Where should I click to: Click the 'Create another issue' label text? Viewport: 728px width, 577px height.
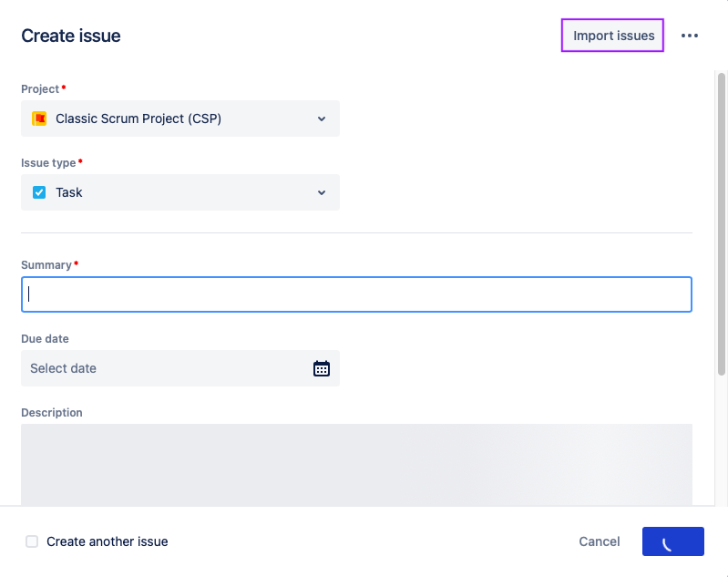click(x=108, y=541)
